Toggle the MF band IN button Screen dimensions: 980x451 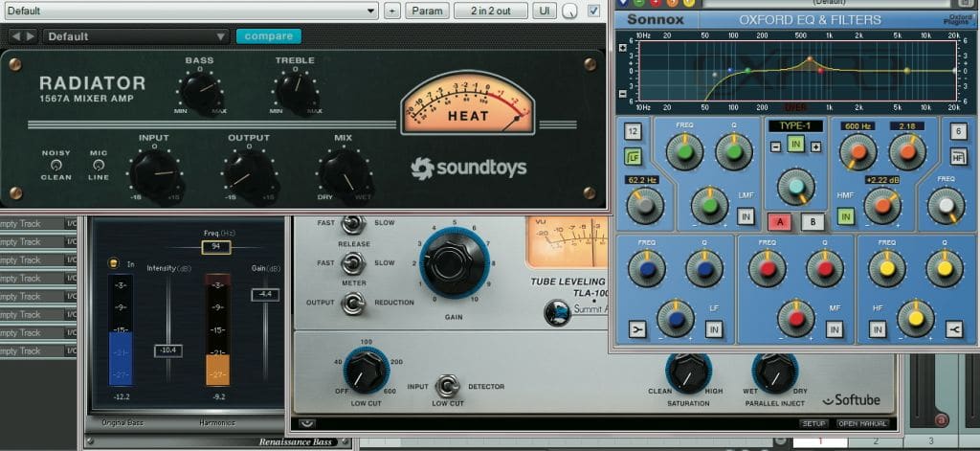835,329
